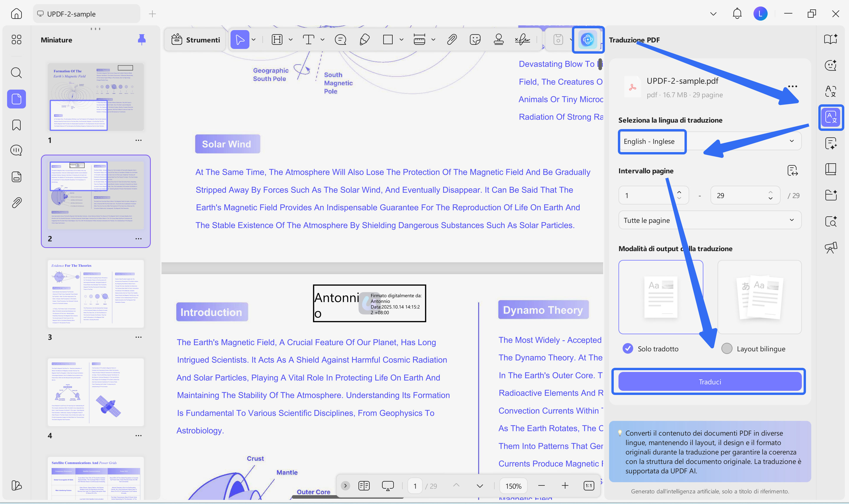Screen dimensions: 849x504
Task: Open page 3 thumbnail
Action: point(96,294)
